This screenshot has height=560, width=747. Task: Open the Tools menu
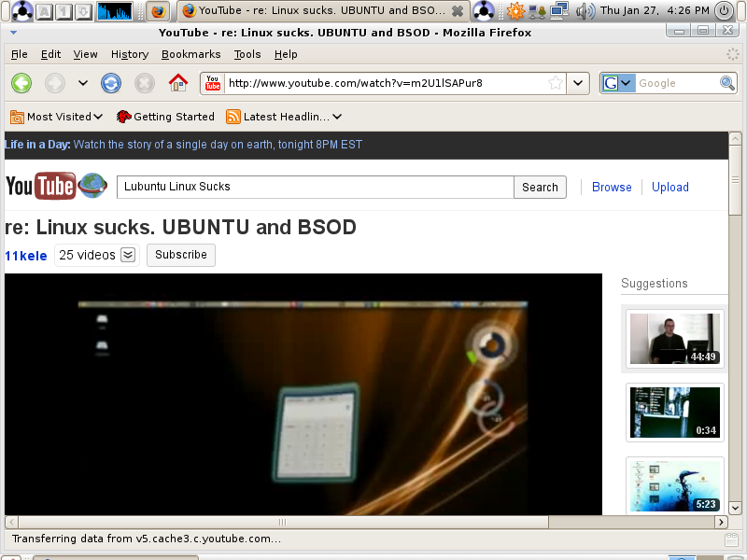tap(247, 54)
